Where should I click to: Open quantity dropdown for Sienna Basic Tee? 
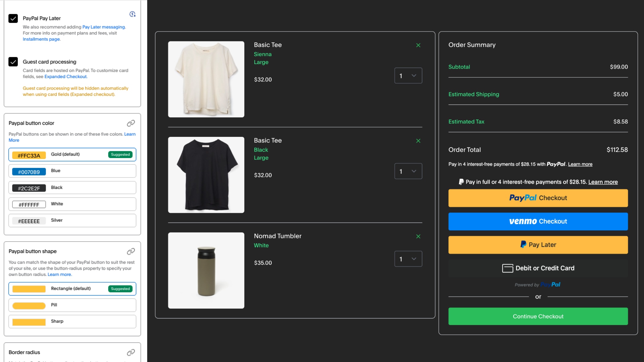click(408, 76)
